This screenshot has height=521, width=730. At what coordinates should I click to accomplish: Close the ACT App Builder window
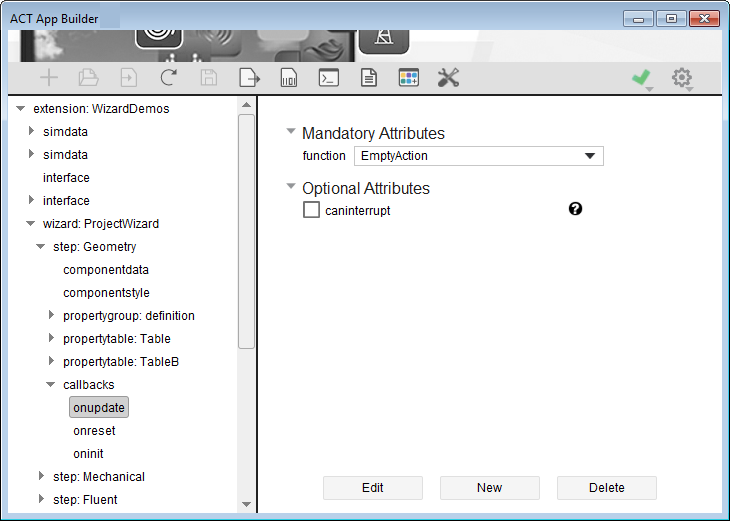click(704, 19)
